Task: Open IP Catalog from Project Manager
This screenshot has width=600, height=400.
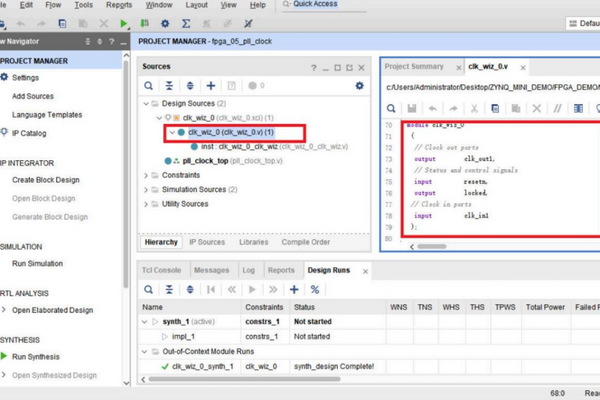Action: pyautogui.click(x=34, y=132)
